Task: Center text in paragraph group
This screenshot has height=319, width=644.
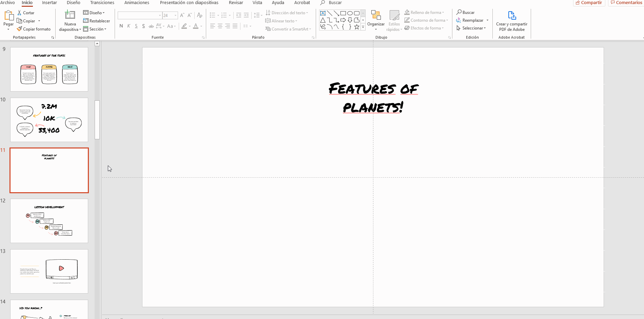Action: [220, 26]
